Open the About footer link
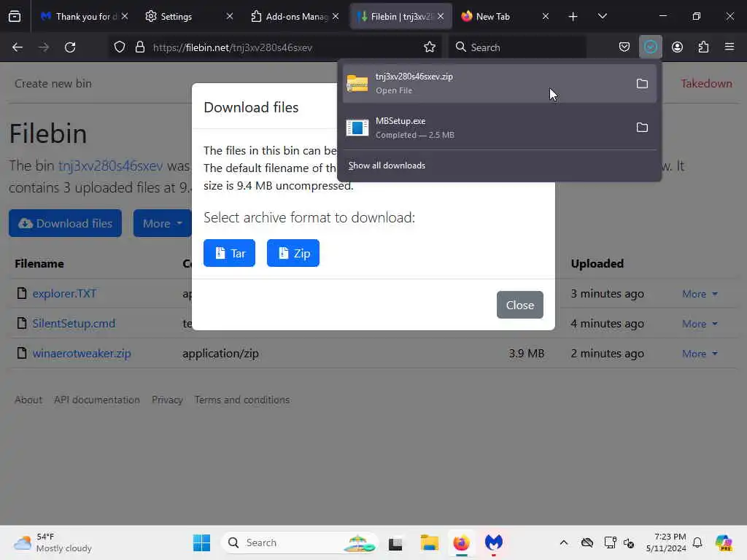The height and width of the screenshot is (560, 747). point(28,400)
